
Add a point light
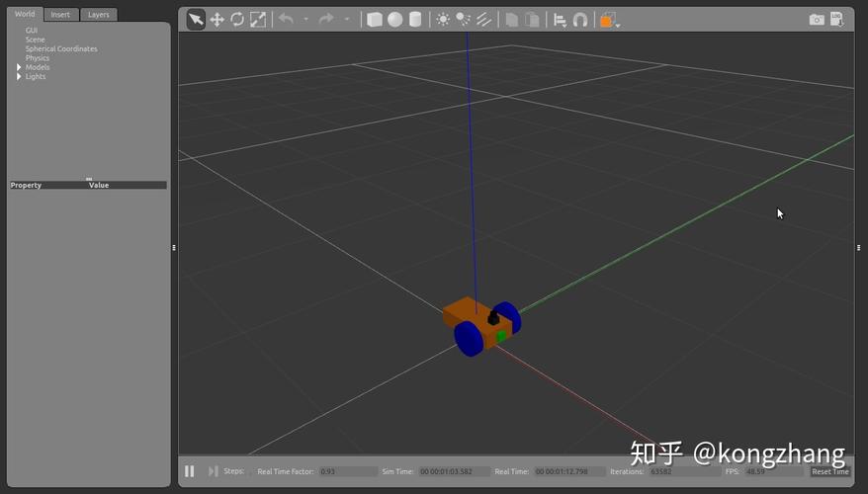point(443,20)
